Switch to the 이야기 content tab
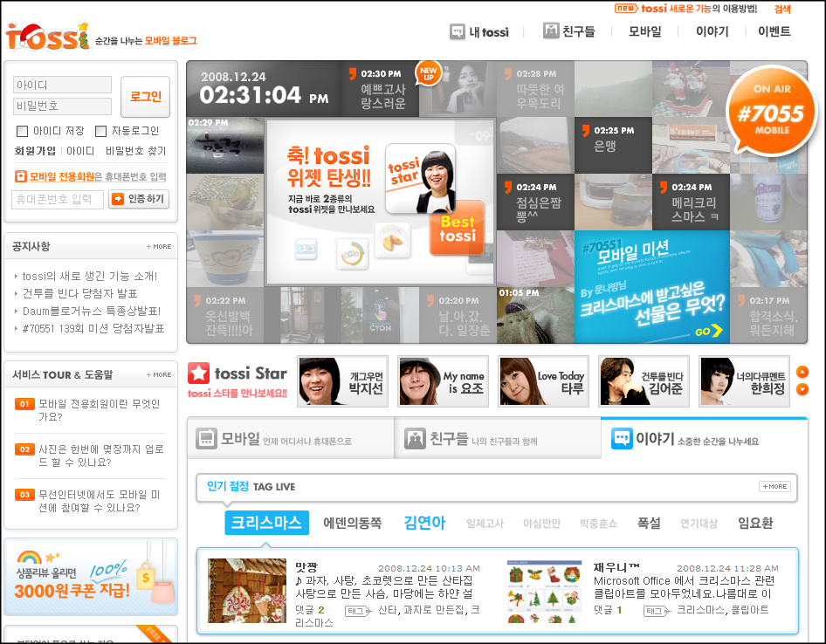Screen dimensions: 826x644 (704, 437)
